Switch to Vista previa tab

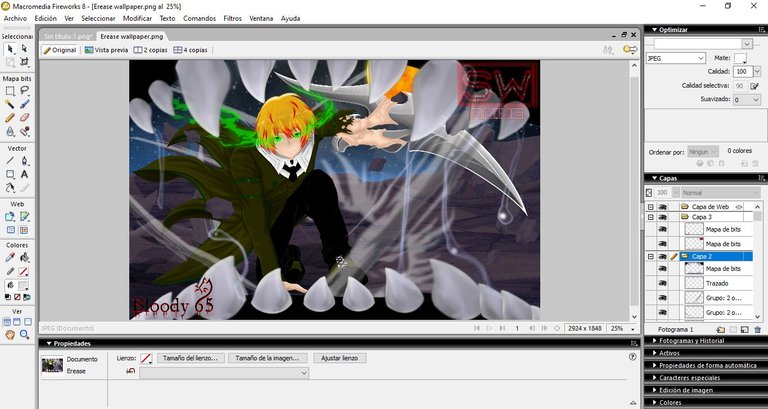106,50
